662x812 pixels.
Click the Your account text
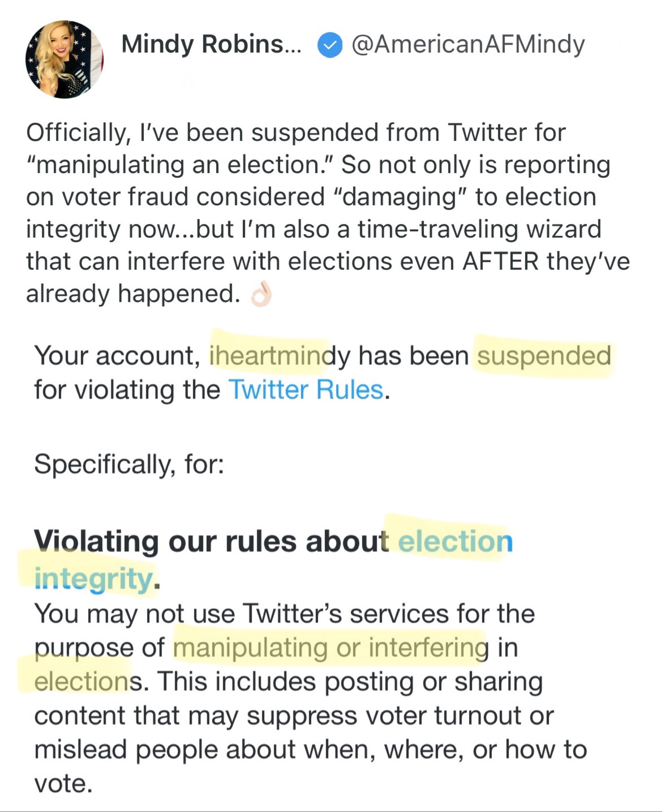pos(117,356)
